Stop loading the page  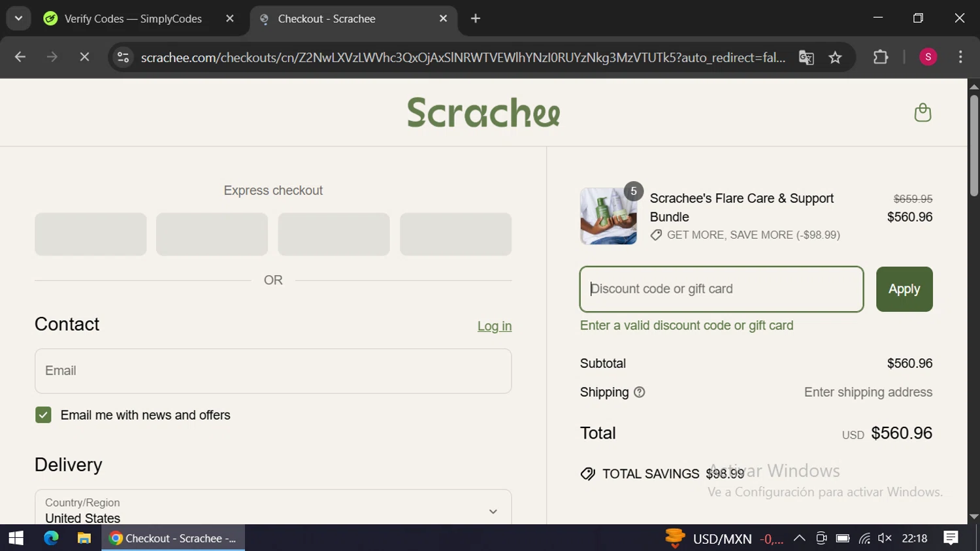point(84,58)
